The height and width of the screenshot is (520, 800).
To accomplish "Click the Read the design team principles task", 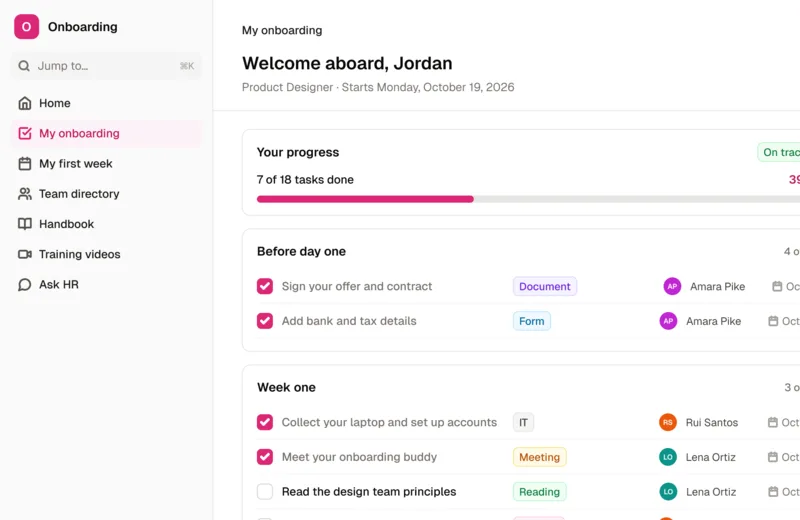I will [369, 492].
